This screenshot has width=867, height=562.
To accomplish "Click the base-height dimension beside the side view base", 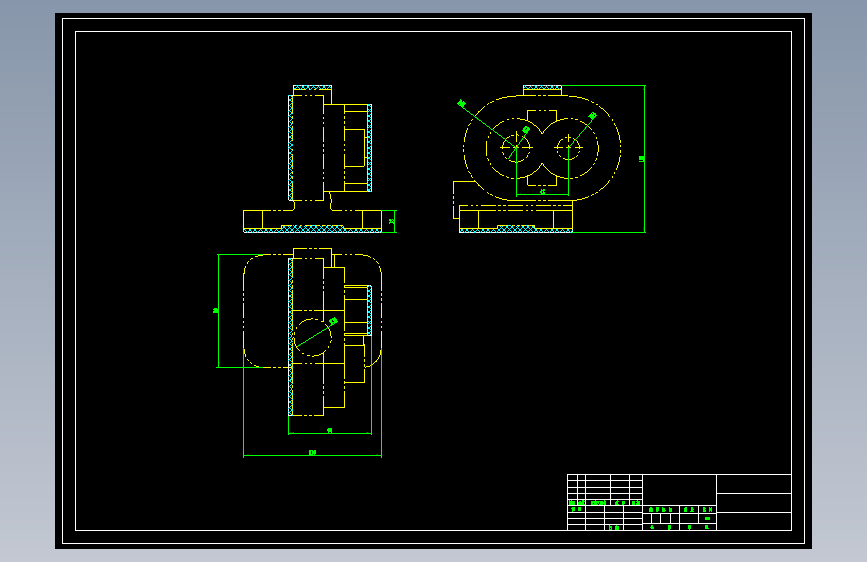I will 394,221.
